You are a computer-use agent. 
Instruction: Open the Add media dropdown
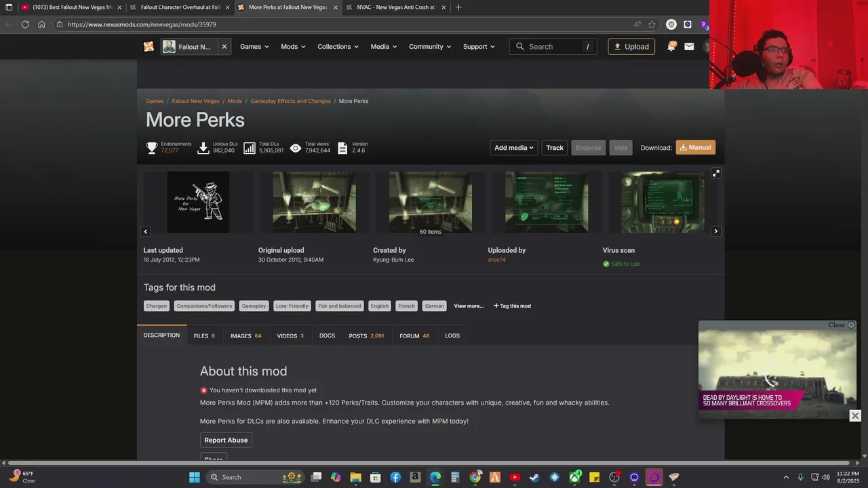click(x=514, y=148)
